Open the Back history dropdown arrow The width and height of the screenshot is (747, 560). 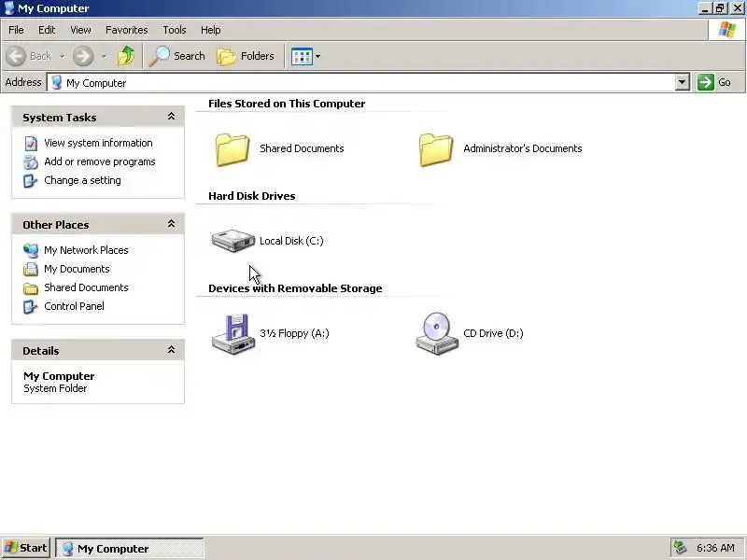63,56
